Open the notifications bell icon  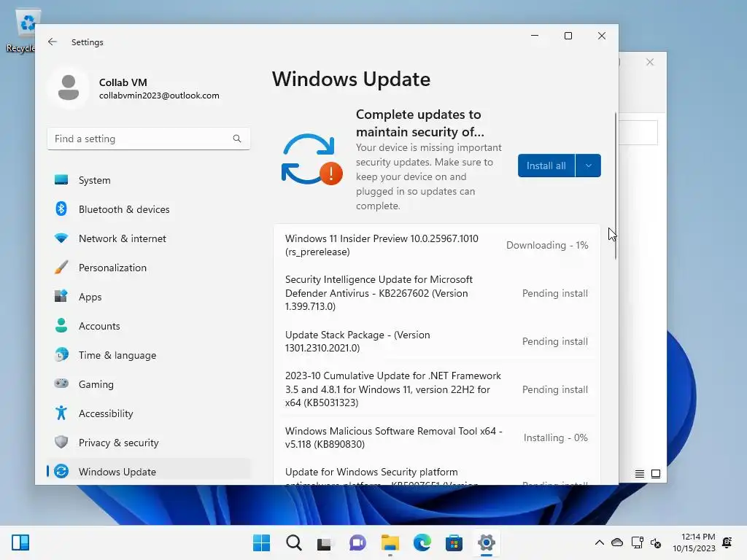727,542
